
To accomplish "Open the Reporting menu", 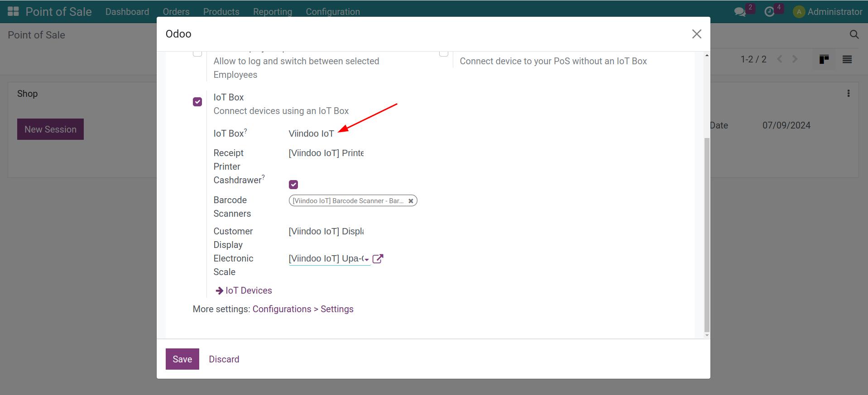I will pos(272,12).
